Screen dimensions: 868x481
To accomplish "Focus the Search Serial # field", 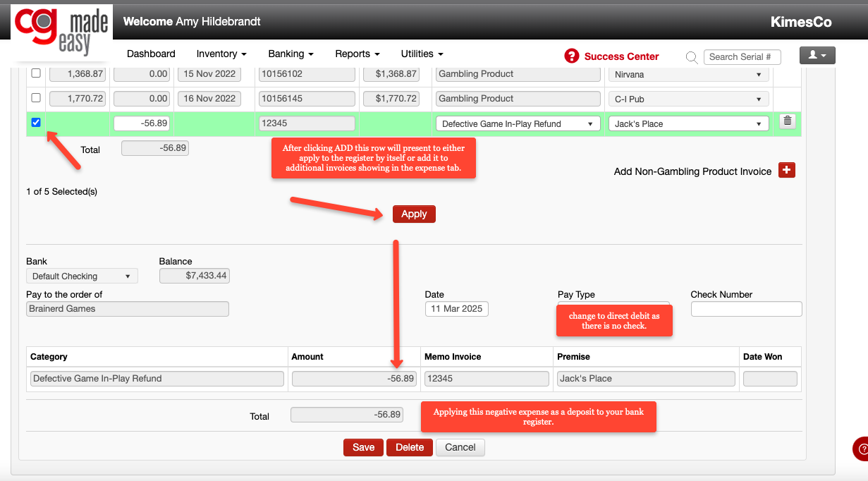I will pos(742,56).
